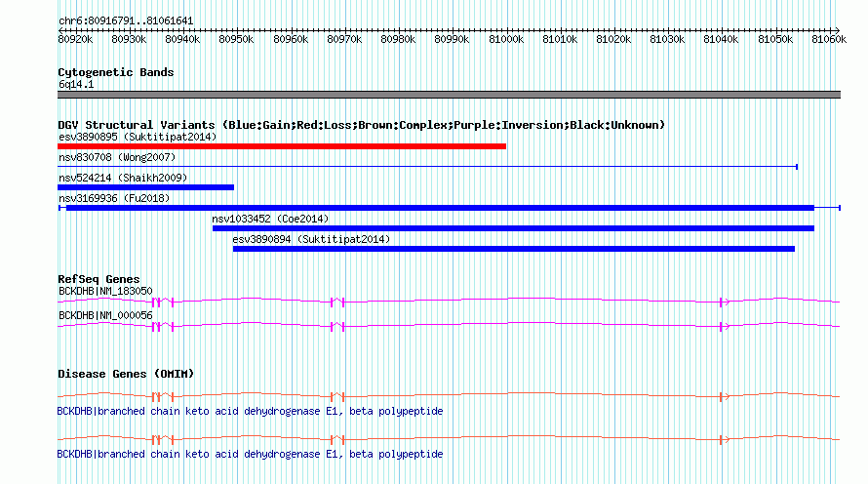Click the chr6:80916791..81061641 region label
Screen dimensions: 868x484
(x=126, y=21)
